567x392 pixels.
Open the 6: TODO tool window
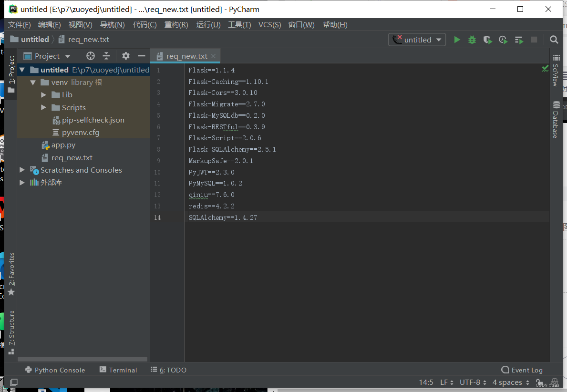point(168,370)
